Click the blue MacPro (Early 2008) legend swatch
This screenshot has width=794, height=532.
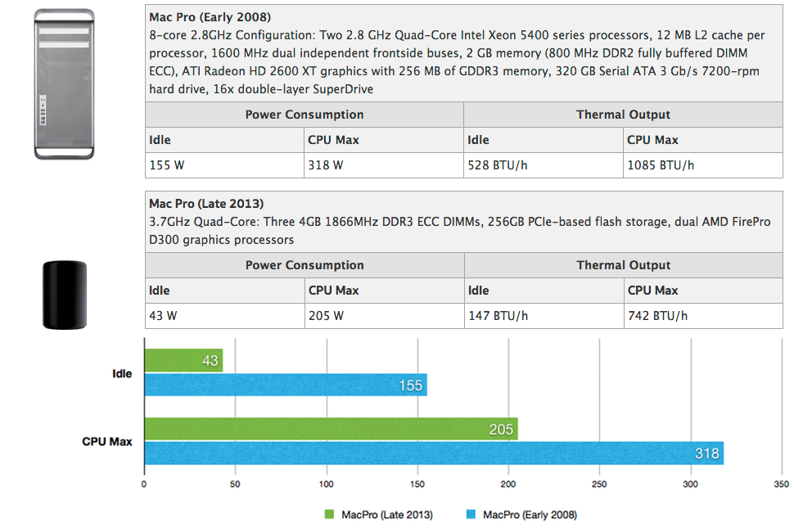[x=471, y=514]
